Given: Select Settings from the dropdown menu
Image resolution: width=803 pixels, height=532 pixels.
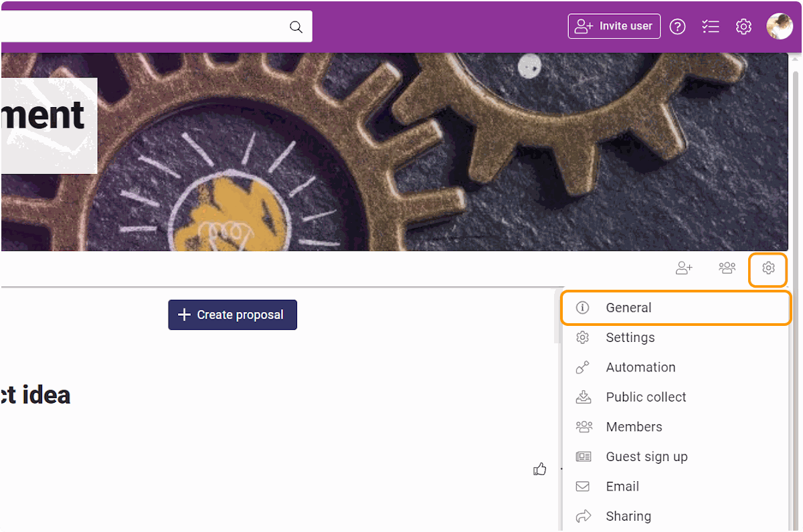Looking at the screenshot, I should pyautogui.click(x=676, y=337).
